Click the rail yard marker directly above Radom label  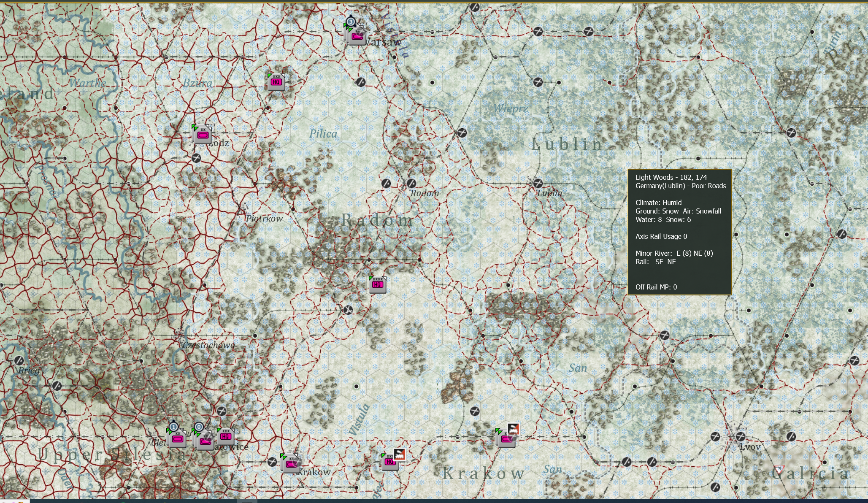click(411, 183)
